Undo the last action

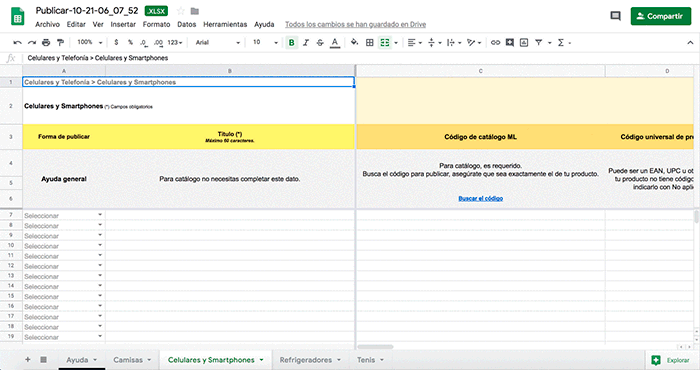[x=17, y=42]
